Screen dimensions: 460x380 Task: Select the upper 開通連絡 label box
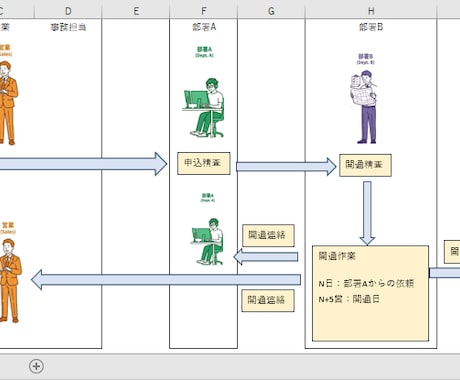click(268, 235)
